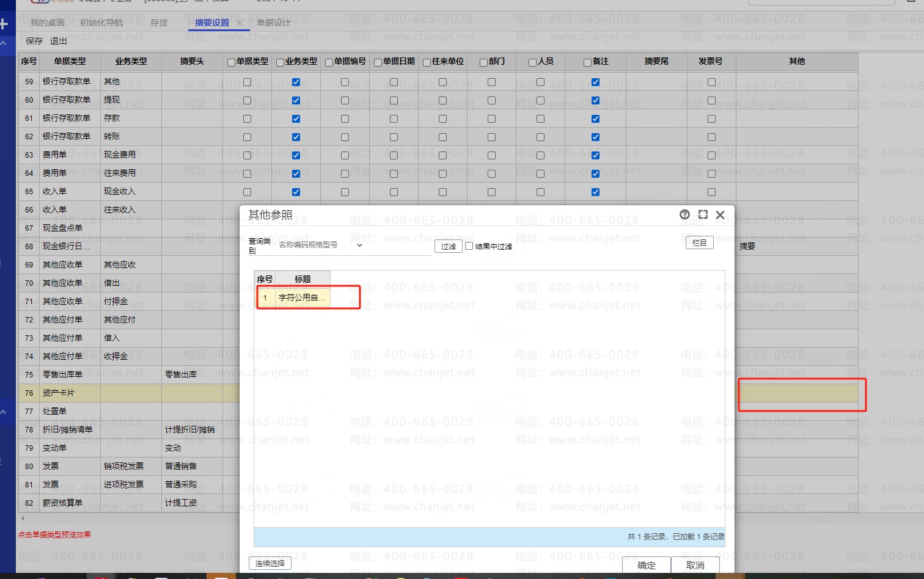Uncheck 业务类型 checkbox for row 59
The image size is (924, 579).
click(x=296, y=82)
